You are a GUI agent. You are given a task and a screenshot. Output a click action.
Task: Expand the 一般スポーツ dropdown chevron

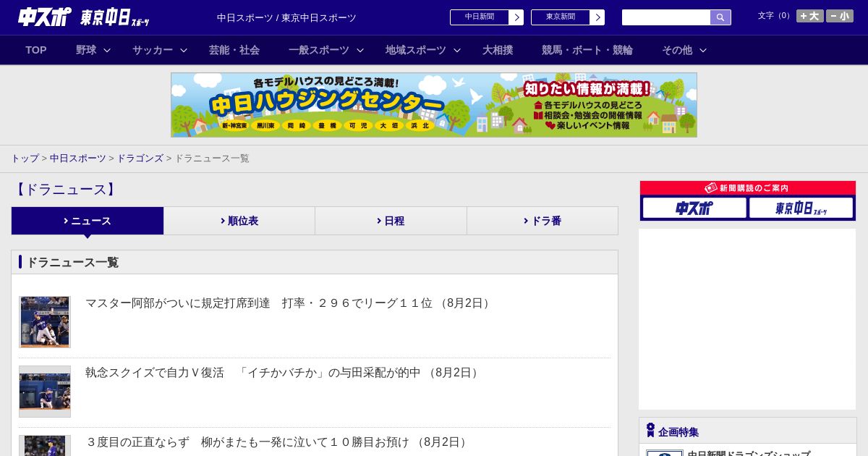tap(360, 51)
